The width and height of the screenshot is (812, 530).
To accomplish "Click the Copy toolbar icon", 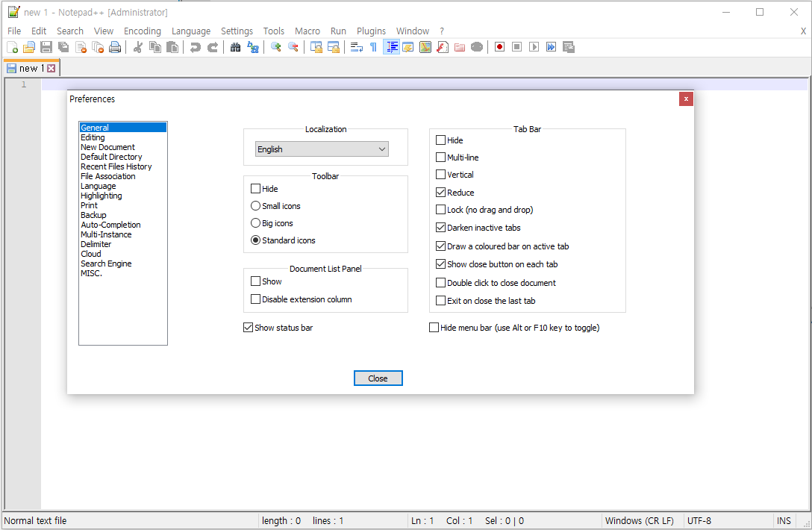I will 154,48.
